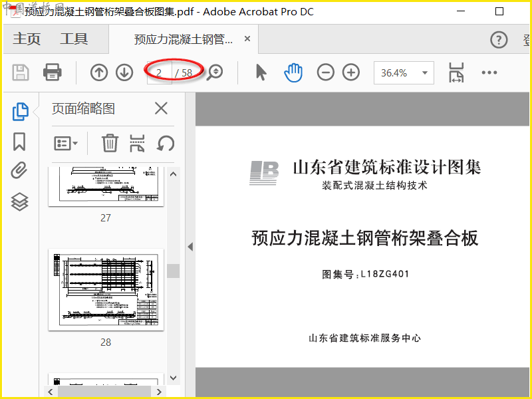The width and height of the screenshot is (532, 399).
Task: Zoom out with the minus button
Action: [326, 72]
